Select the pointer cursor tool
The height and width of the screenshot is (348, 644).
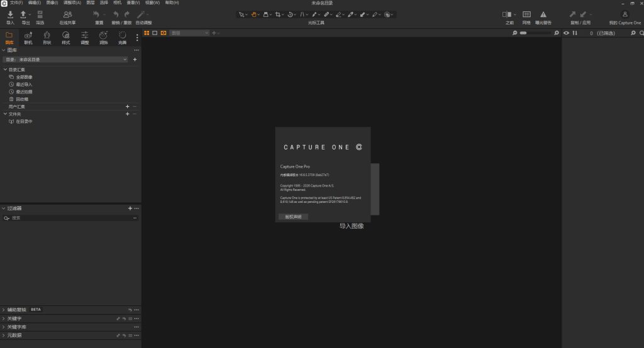[241, 15]
